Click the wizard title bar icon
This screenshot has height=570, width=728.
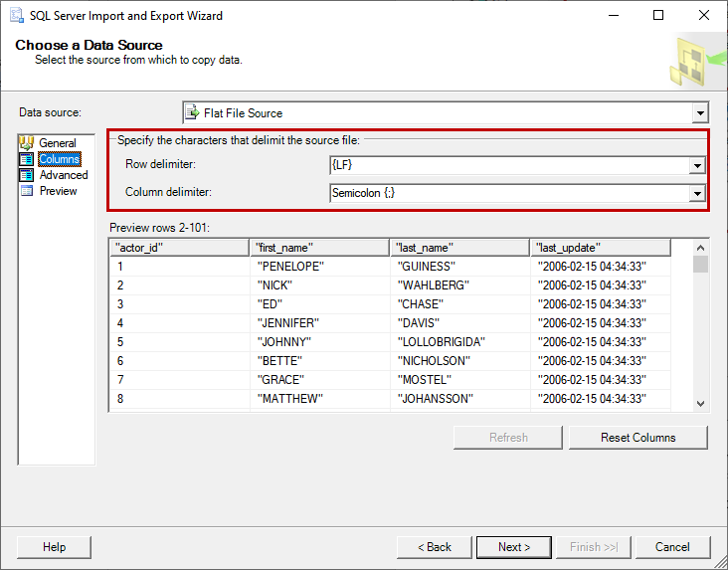(17, 16)
